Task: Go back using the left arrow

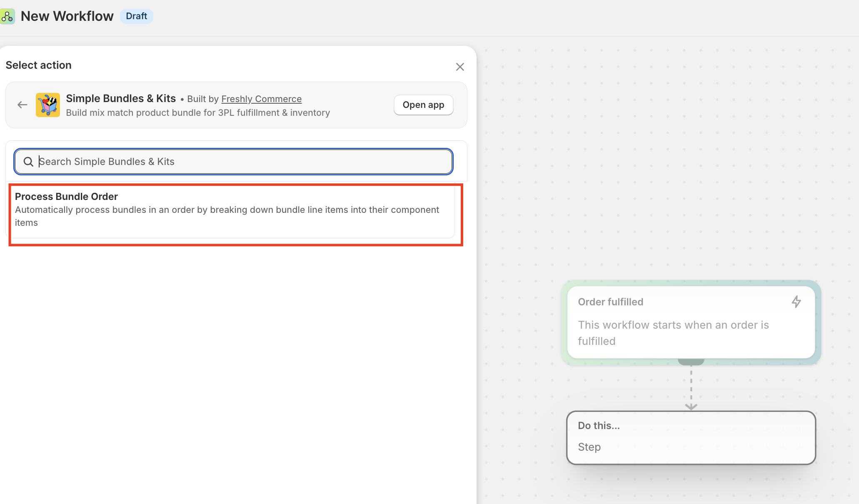Action: click(x=22, y=105)
